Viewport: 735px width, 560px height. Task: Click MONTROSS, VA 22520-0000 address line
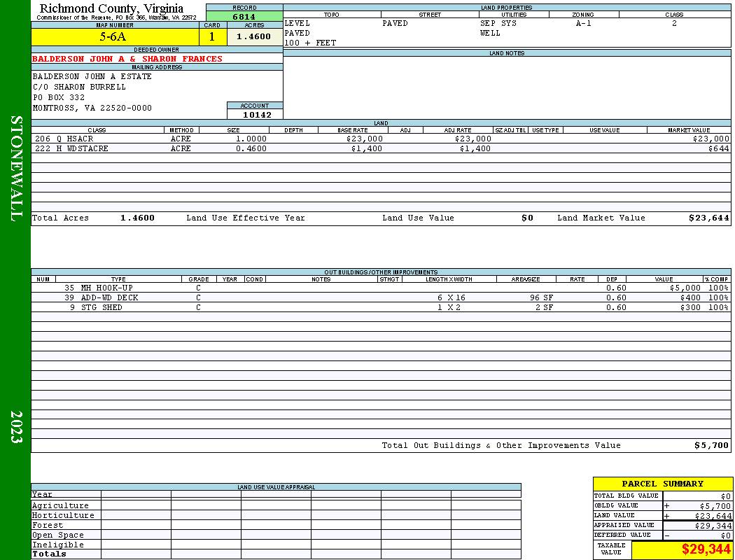(92, 108)
